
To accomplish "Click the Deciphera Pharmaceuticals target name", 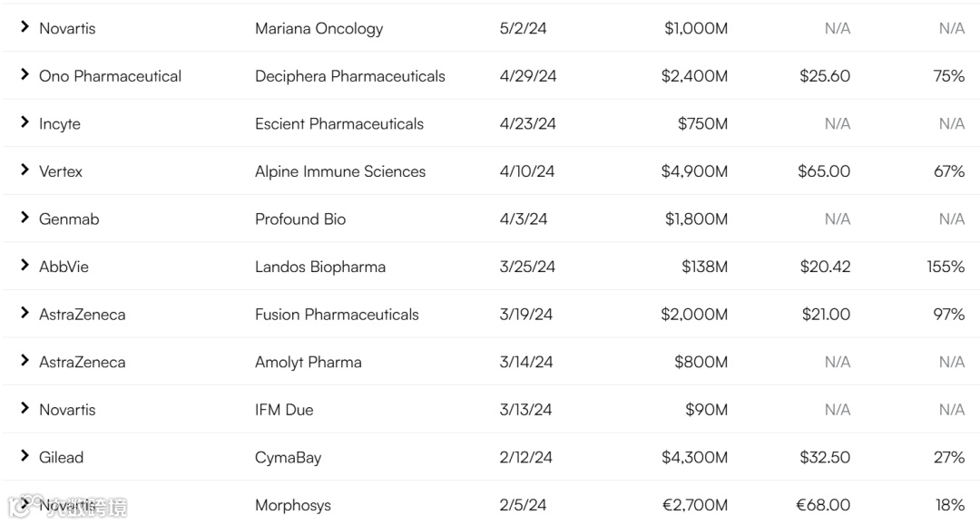I will [349, 76].
